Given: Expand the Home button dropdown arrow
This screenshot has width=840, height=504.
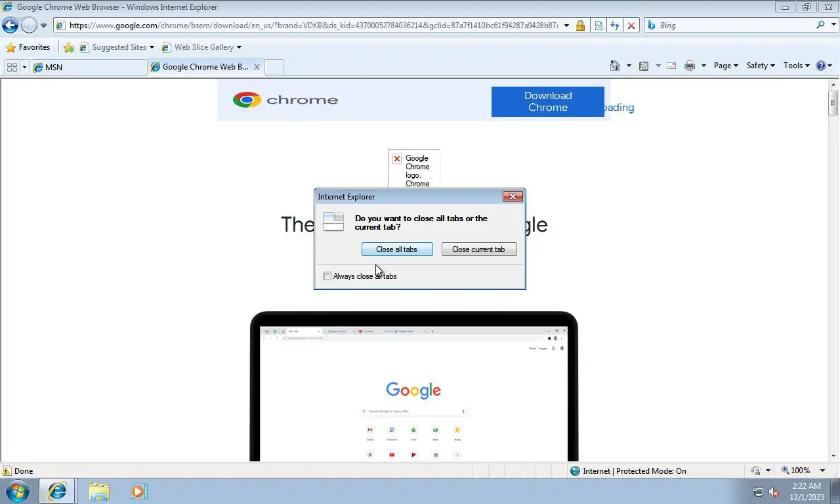Looking at the screenshot, I should (x=629, y=66).
